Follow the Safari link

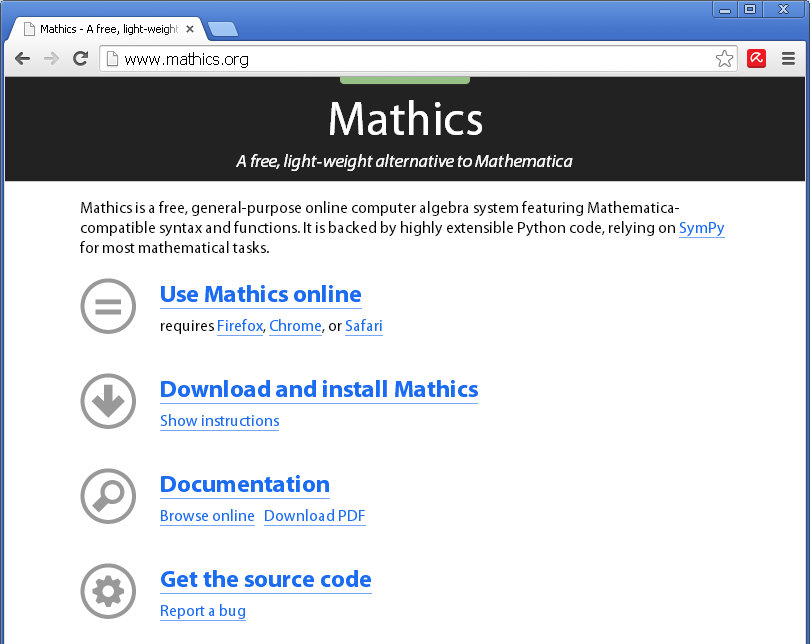click(x=364, y=326)
